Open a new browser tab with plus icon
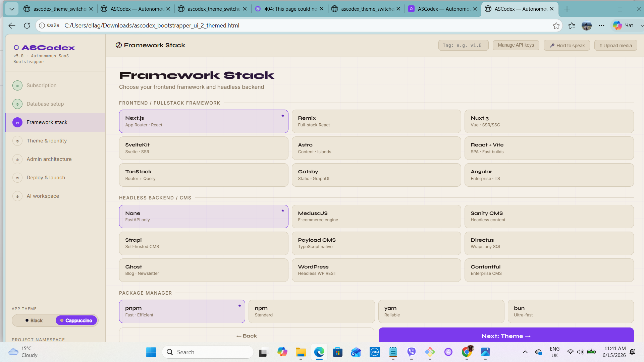Image resolution: width=644 pixels, height=362 pixels. [567, 9]
